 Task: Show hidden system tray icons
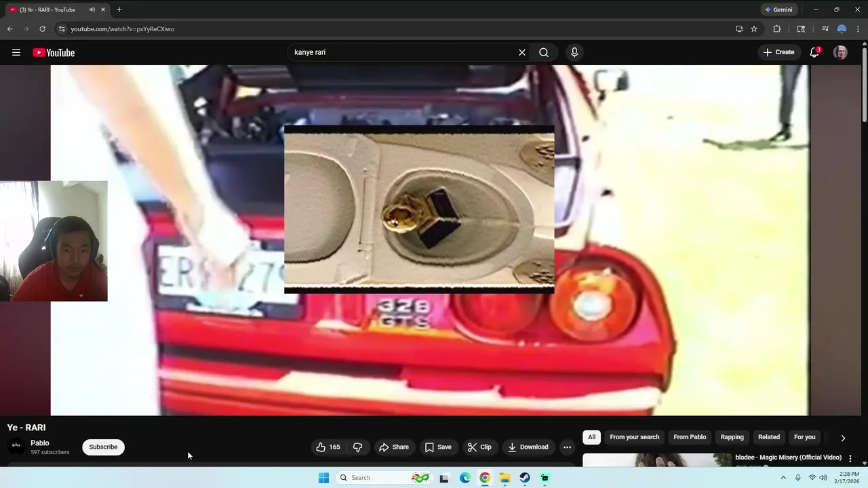pos(783,478)
